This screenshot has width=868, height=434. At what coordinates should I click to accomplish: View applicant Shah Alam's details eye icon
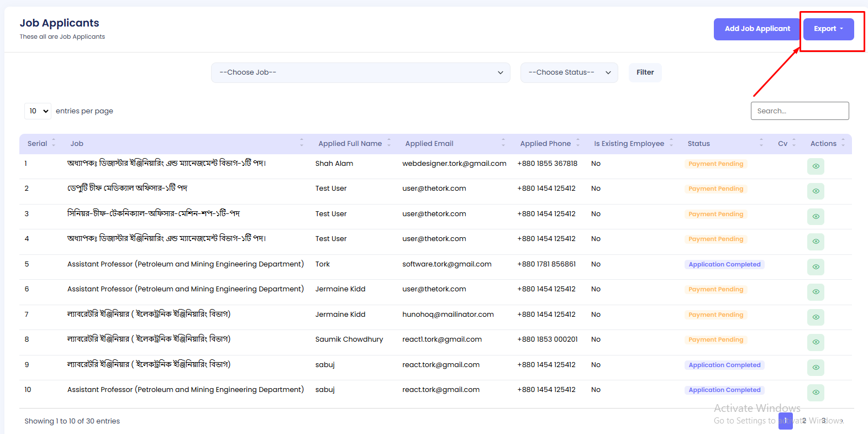(x=816, y=166)
